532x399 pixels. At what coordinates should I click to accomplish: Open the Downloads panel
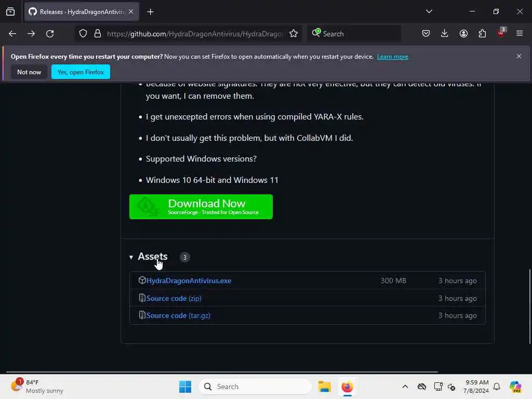click(445, 34)
